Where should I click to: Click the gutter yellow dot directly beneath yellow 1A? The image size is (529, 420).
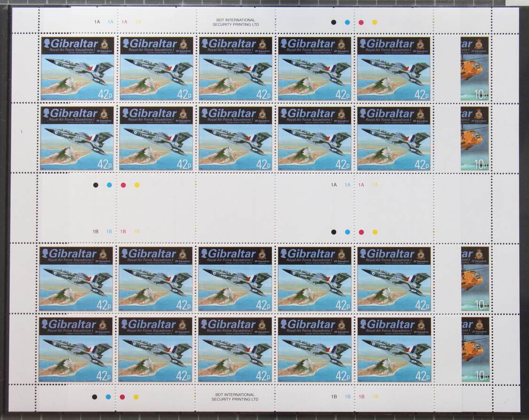coord(375,232)
